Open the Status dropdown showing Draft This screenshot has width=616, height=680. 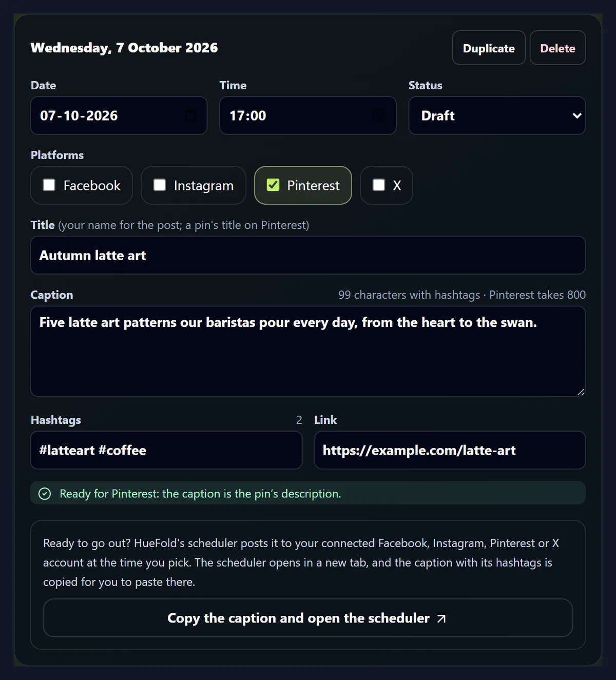(x=497, y=115)
